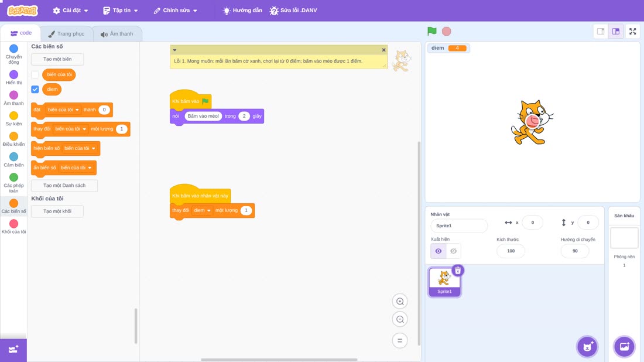The image size is (644, 362).
Task: Collapse the yellow comment note arrow
Action: 174,50
